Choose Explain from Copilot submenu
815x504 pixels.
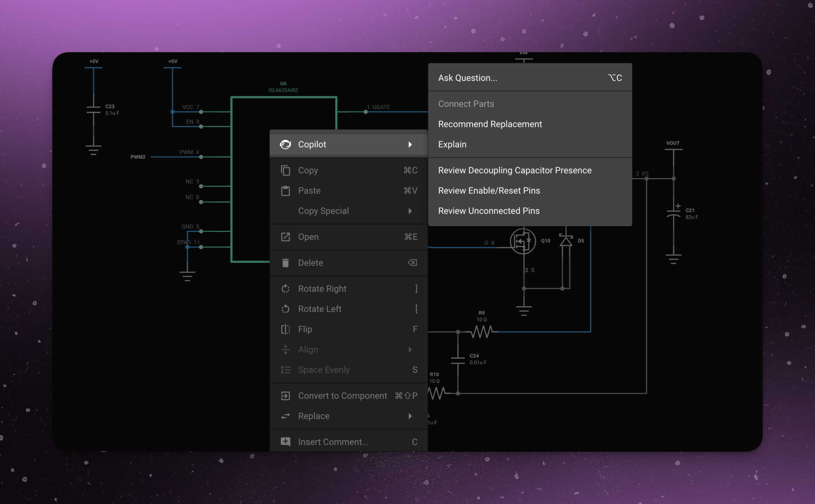coord(452,144)
